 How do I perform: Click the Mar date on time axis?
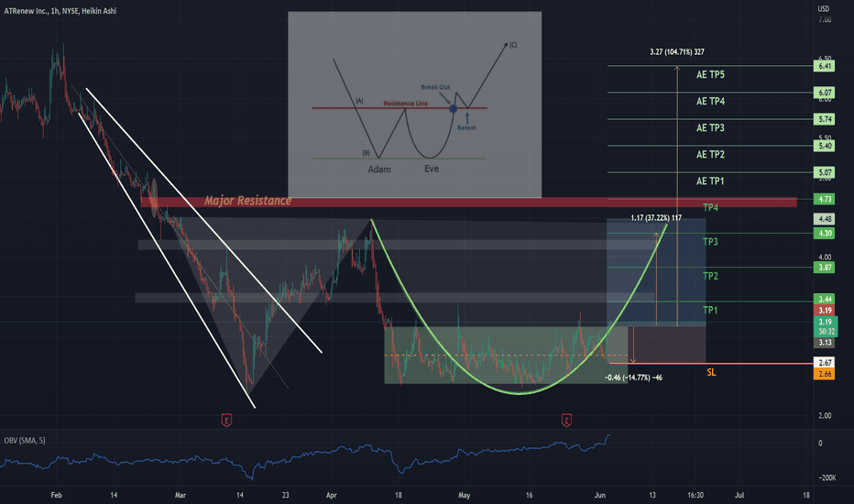(181, 495)
